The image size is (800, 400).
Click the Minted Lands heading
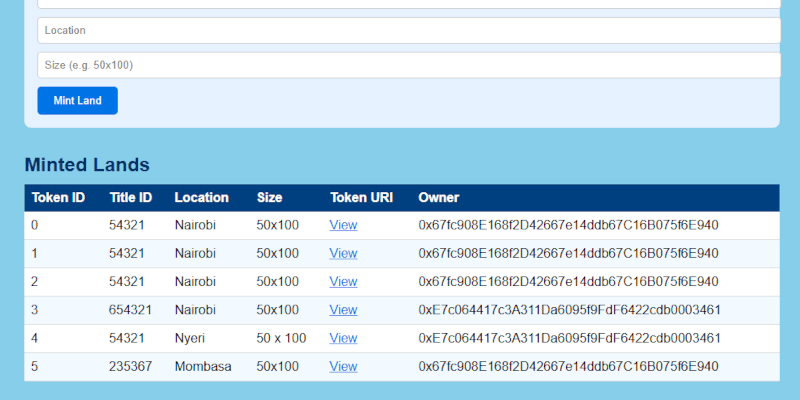click(x=87, y=165)
